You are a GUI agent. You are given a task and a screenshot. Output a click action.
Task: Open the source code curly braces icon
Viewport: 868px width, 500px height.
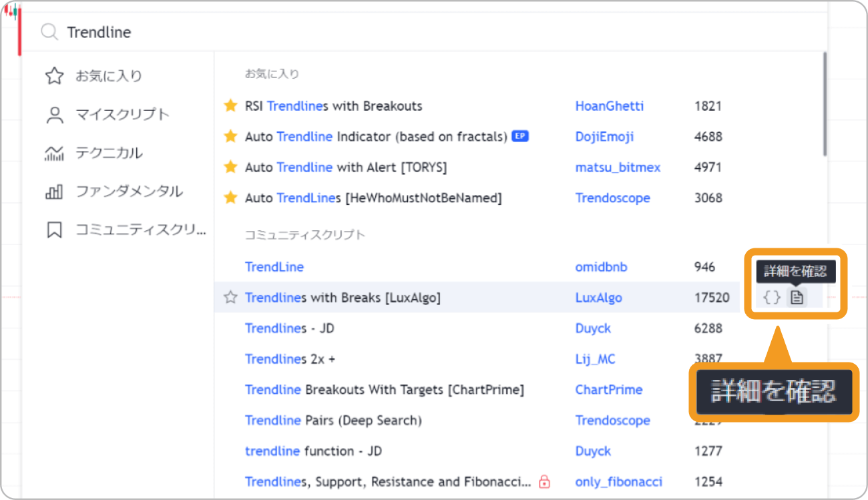pyautogui.click(x=772, y=298)
